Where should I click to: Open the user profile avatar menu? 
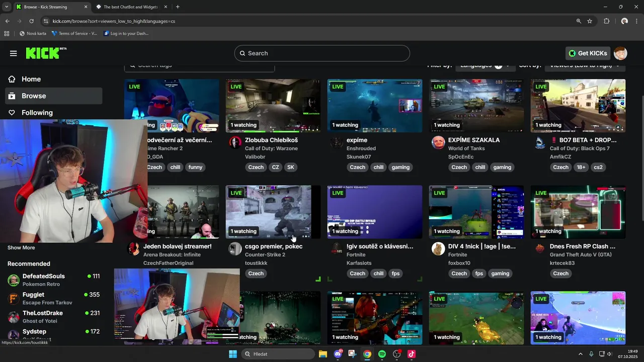click(620, 53)
